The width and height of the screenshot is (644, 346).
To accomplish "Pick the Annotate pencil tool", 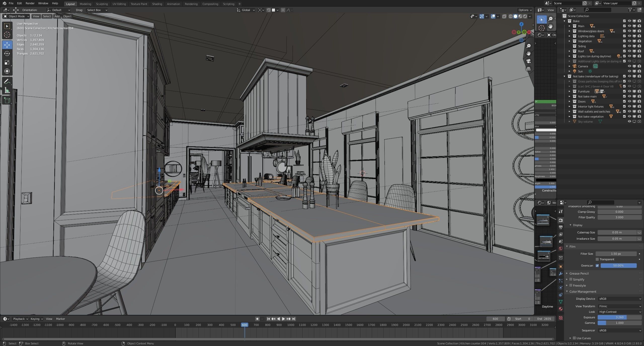I will click(x=7, y=82).
